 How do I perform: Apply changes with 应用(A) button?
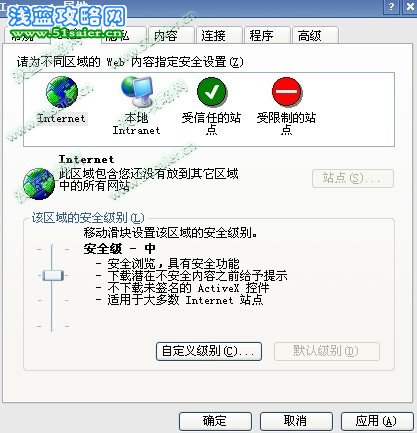377,421
